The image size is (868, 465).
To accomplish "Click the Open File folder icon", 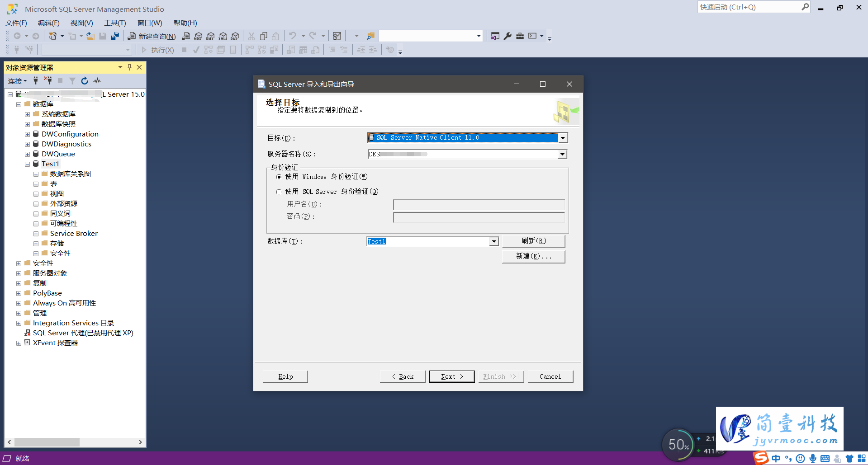I will point(90,36).
